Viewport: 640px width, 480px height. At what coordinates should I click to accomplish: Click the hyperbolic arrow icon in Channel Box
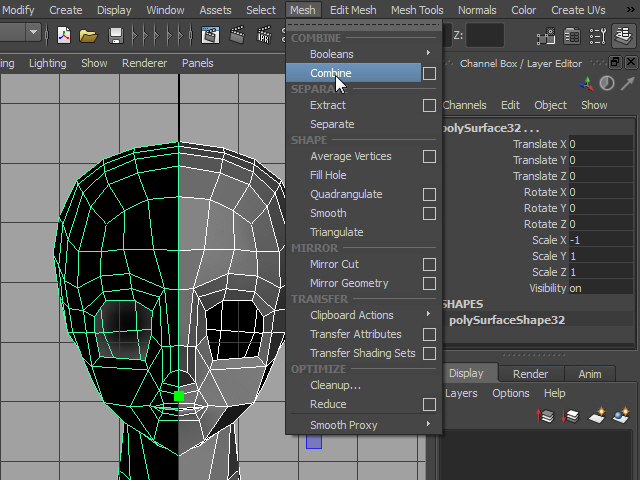point(627,83)
